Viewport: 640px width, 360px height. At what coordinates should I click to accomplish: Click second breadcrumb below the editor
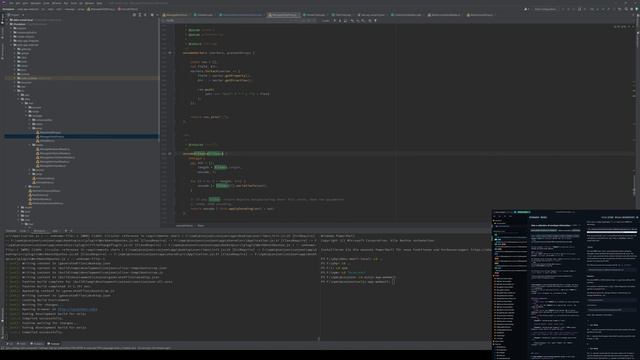click(200, 225)
